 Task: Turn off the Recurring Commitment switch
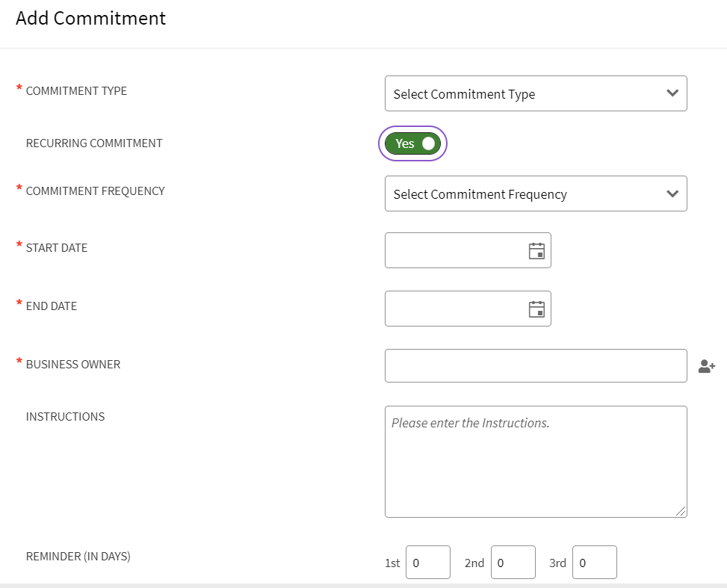[412, 143]
